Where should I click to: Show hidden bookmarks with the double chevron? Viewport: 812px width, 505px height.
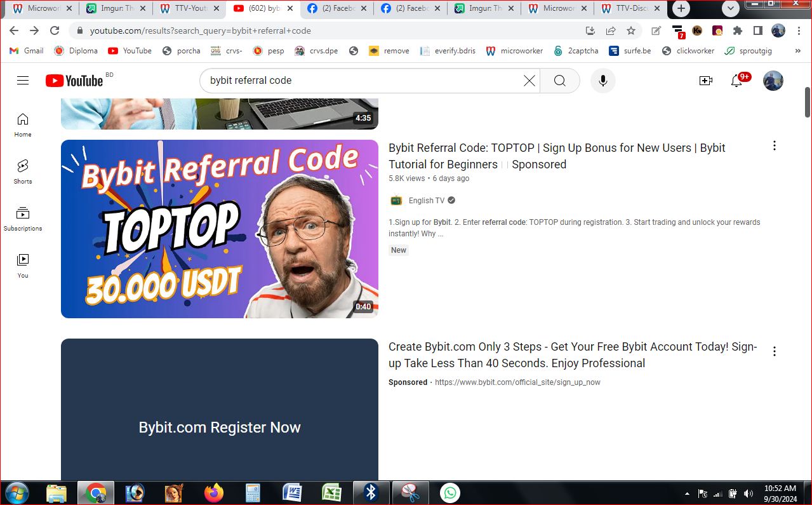point(797,51)
